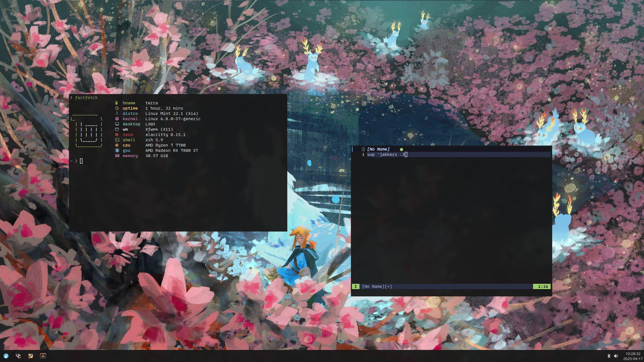This screenshot has height=362, width=644.
Task: Click the file icon in editor tab
Action: pyautogui.click(x=363, y=149)
